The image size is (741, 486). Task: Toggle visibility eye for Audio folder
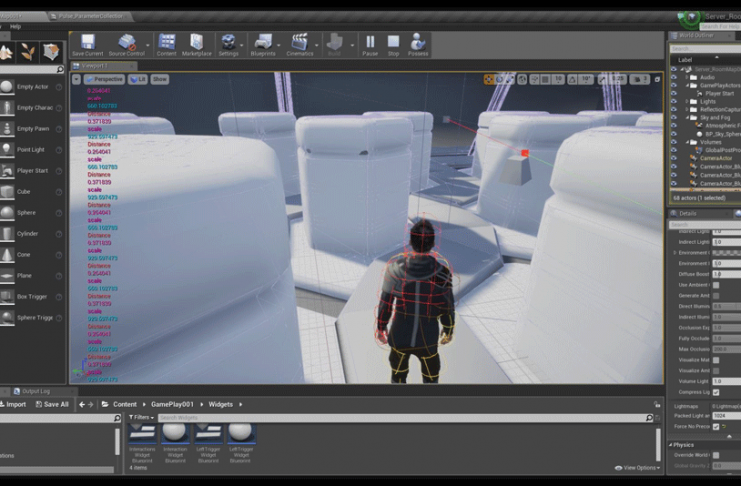click(x=674, y=78)
